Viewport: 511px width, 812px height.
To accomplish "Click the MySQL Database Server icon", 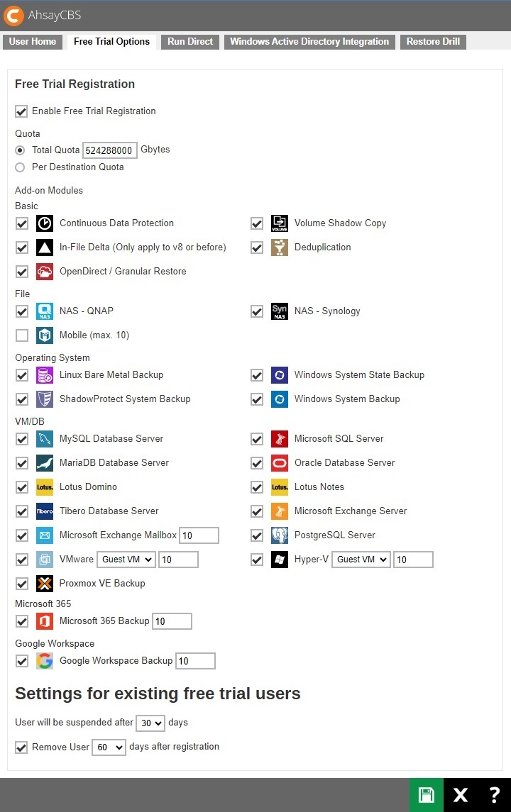I will 45,439.
